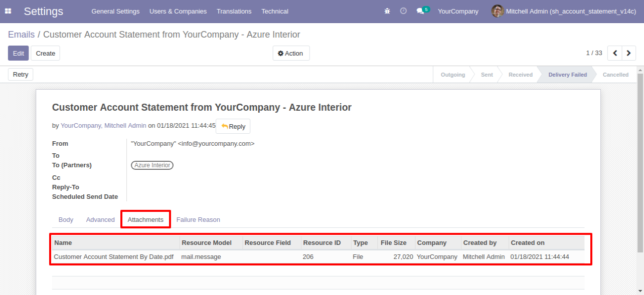Viewport: 644px width, 295px height.
Task: Open the debug bug icon menu
Action: click(387, 11)
